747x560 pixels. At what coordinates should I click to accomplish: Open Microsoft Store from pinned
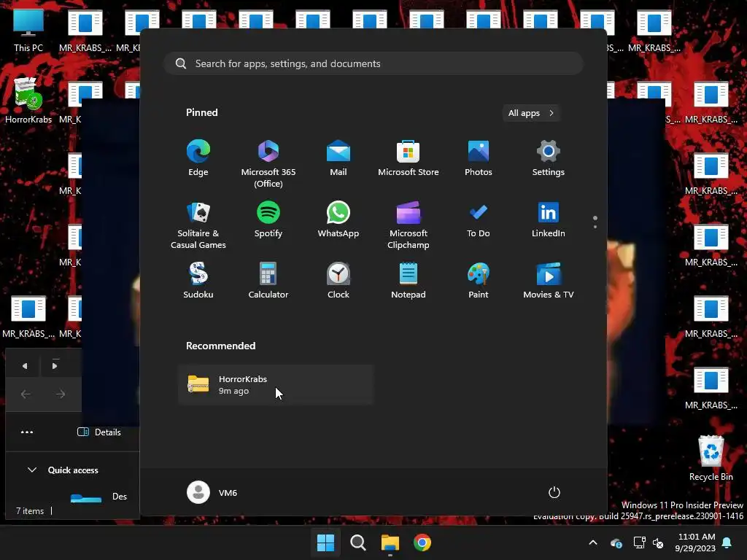pos(409,158)
